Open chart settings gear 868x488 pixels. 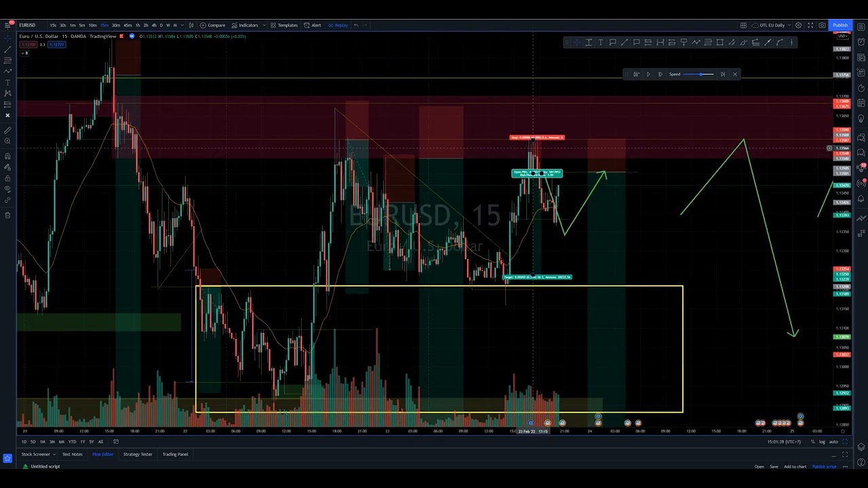[798, 25]
